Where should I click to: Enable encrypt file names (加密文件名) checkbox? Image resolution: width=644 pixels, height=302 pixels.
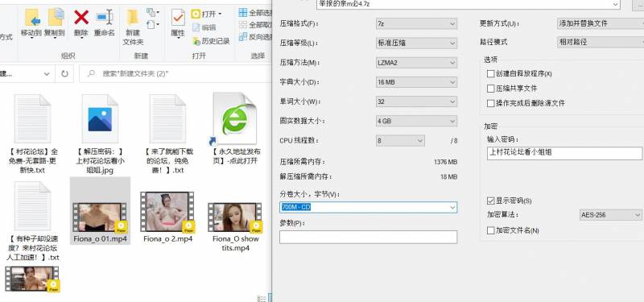coord(490,230)
